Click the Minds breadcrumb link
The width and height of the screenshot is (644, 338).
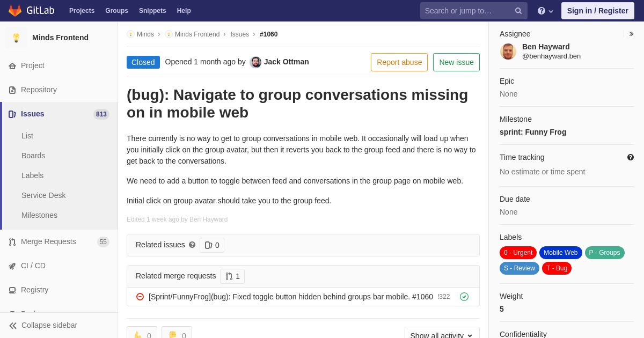coord(145,34)
